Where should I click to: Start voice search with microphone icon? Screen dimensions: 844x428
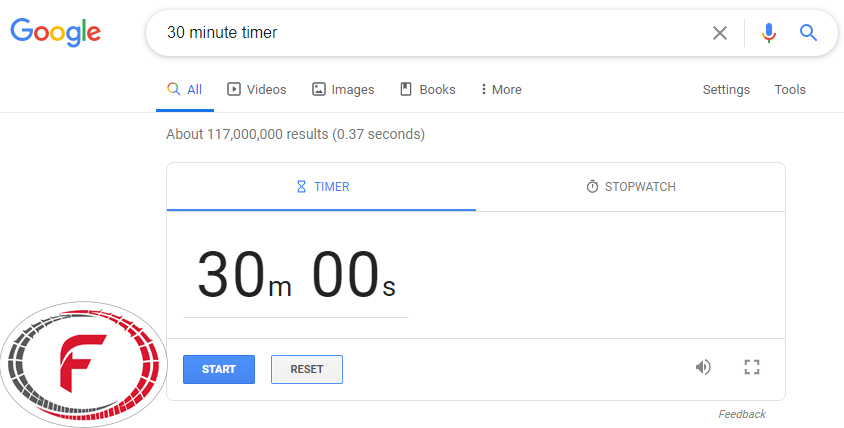tap(769, 33)
